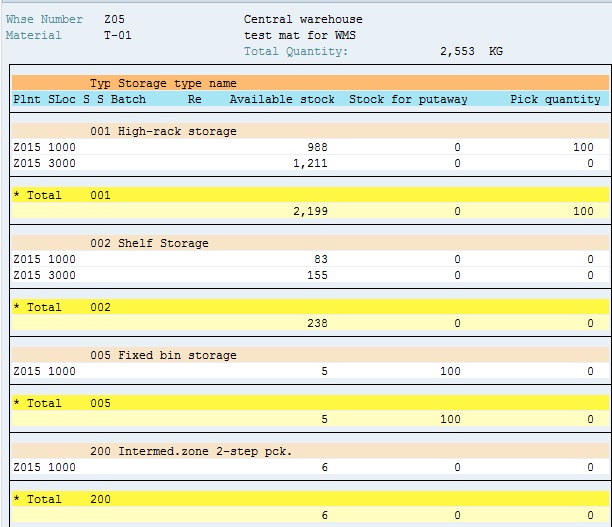
Task: Select putaway stock 100 in Total 005 row
Action: point(450,419)
